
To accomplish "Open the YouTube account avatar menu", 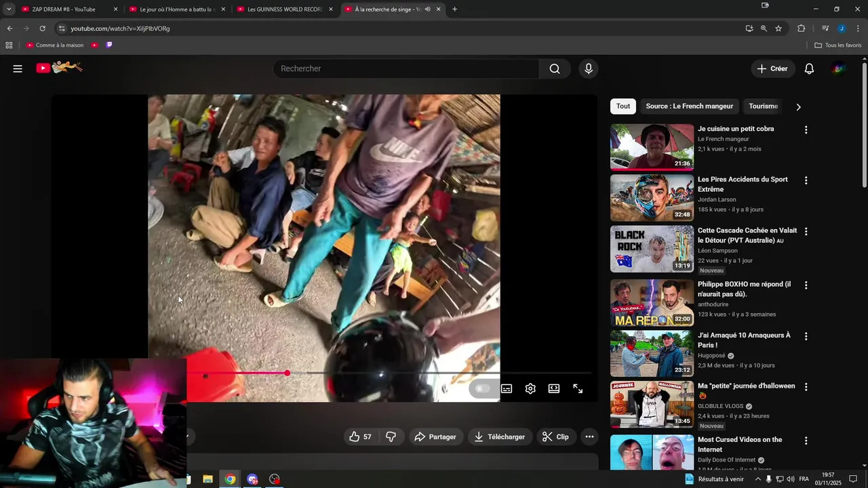I will (x=839, y=68).
